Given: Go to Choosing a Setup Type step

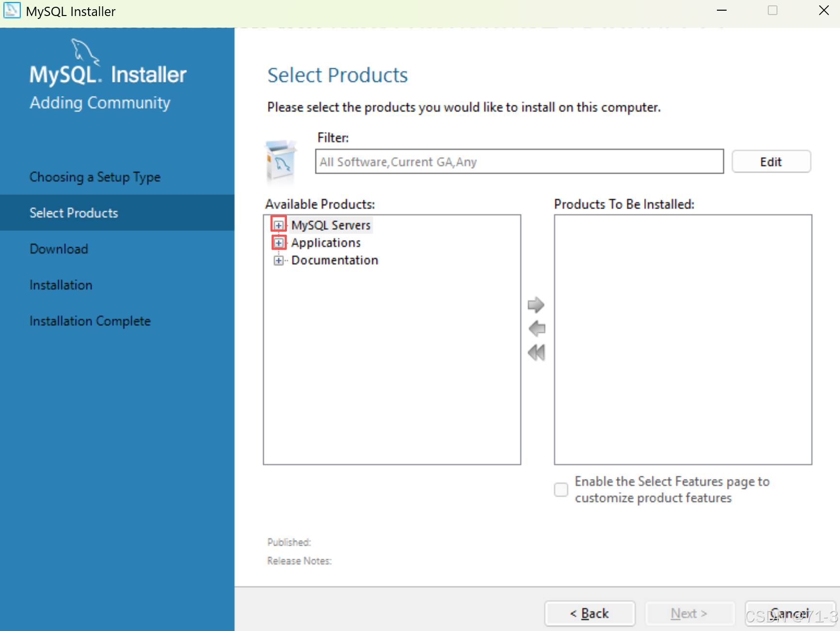Looking at the screenshot, I should (x=95, y=177).
